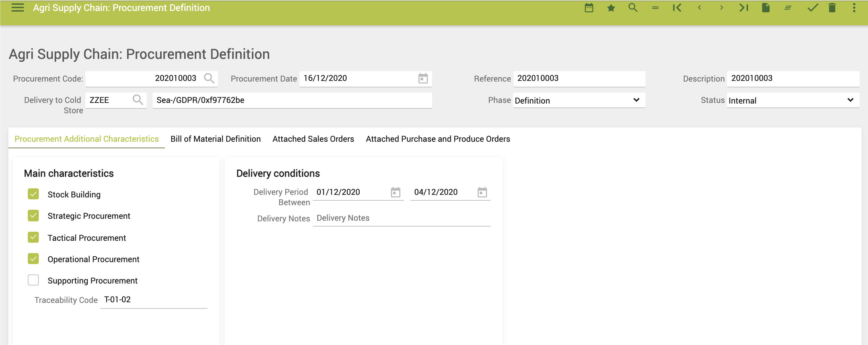Expand the Phase dropdown showing Definition

click(x=579, y=100)
